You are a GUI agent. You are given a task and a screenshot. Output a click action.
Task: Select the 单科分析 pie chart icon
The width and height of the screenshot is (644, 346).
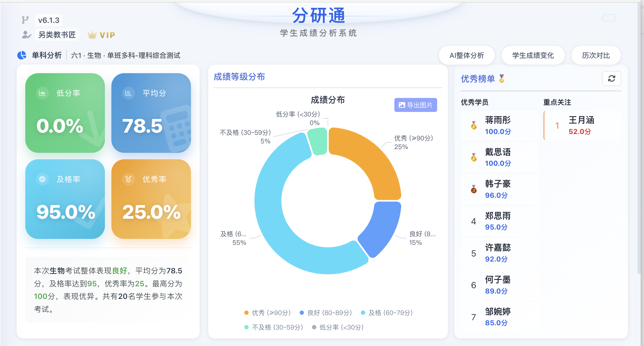point(22,55)
